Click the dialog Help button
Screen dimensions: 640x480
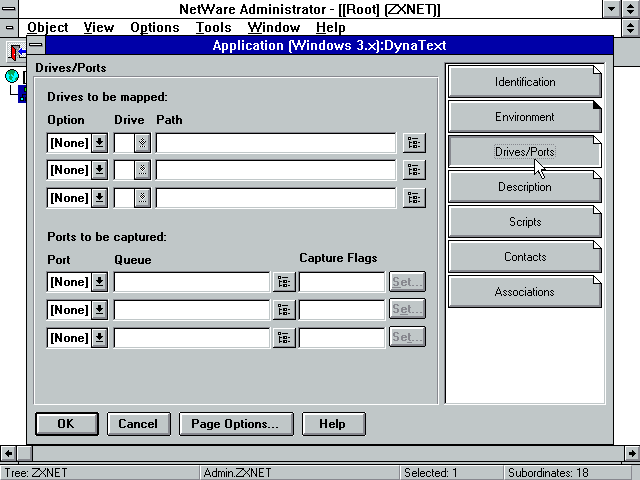(x=333, y=424)
